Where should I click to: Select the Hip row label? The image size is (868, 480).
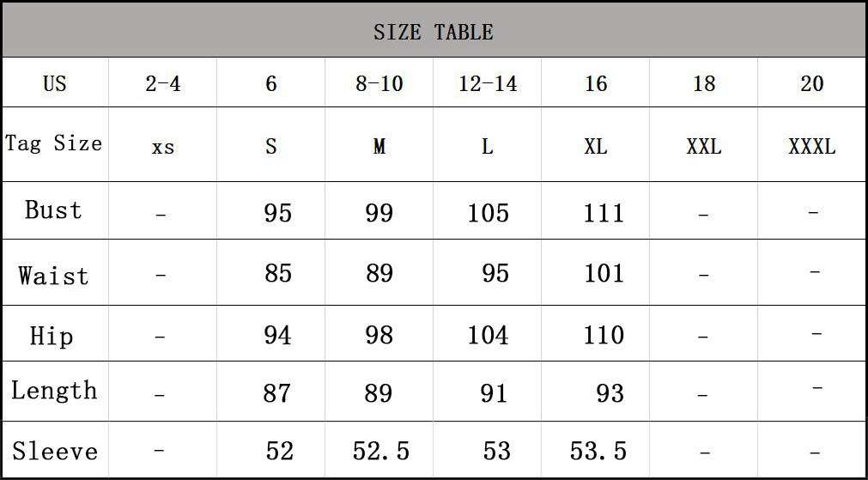click(52, 336)
